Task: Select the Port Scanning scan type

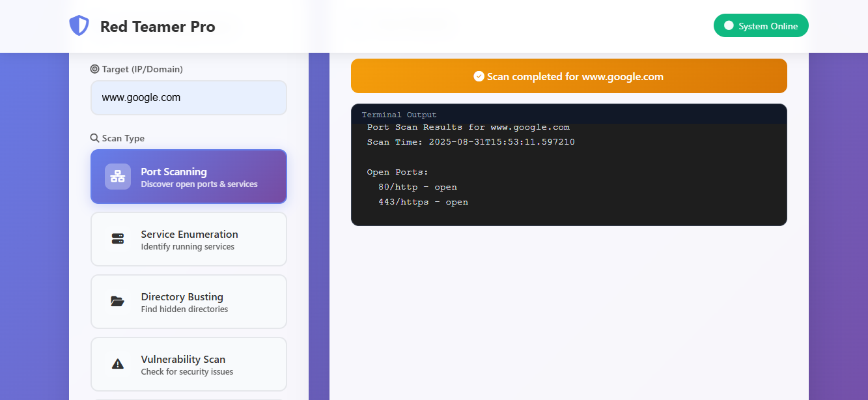Action: pos(189,177)
